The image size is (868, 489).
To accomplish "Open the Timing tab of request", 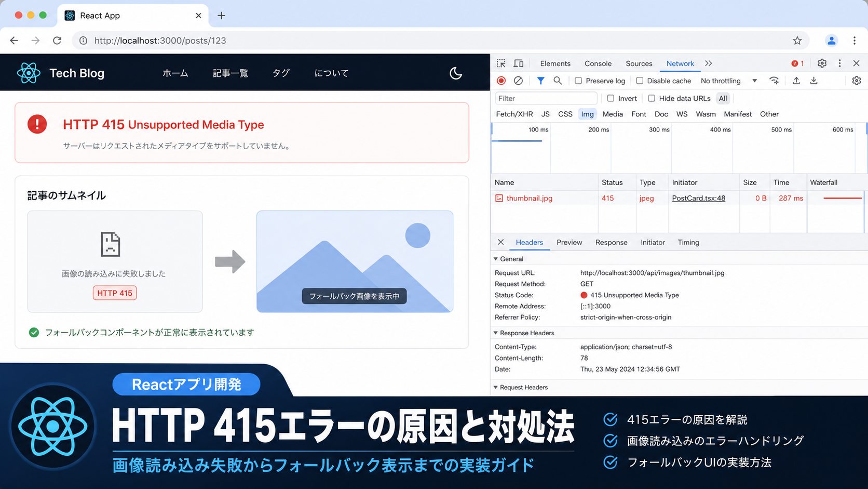I will (x=688, y=242).
